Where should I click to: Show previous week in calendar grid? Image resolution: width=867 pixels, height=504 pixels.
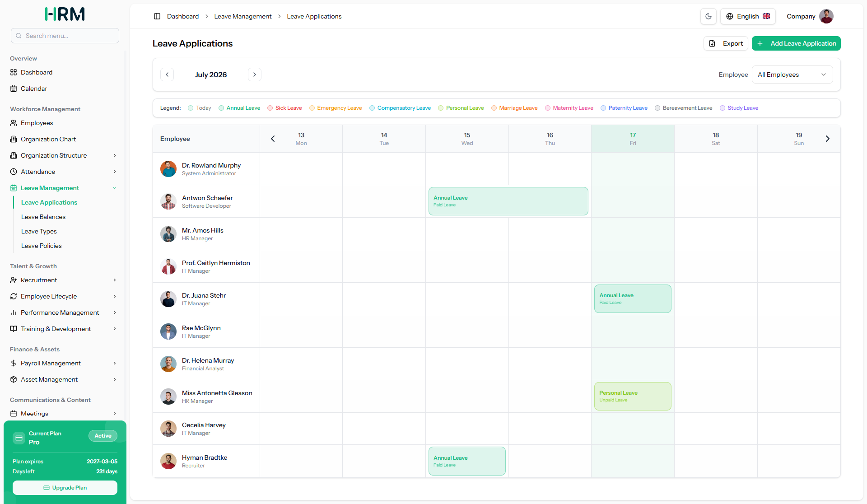coord(273,139)
